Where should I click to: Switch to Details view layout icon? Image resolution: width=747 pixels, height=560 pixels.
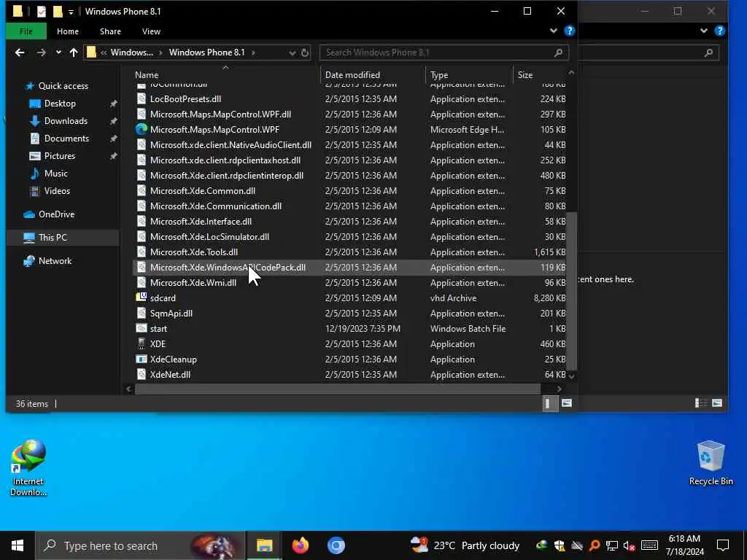pos(549,404)
